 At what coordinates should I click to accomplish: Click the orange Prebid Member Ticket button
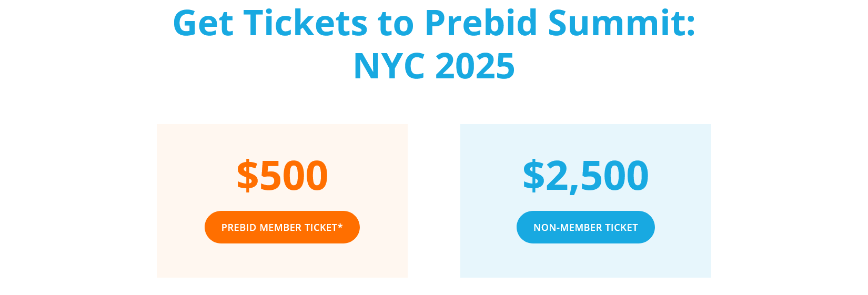coord(282,227)
